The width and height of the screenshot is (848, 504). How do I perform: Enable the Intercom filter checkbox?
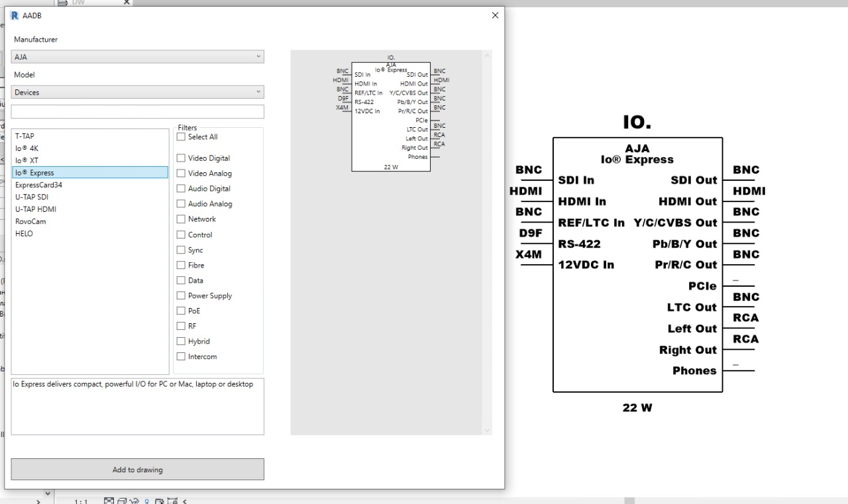pyautogui.click(x=181, y=357)
